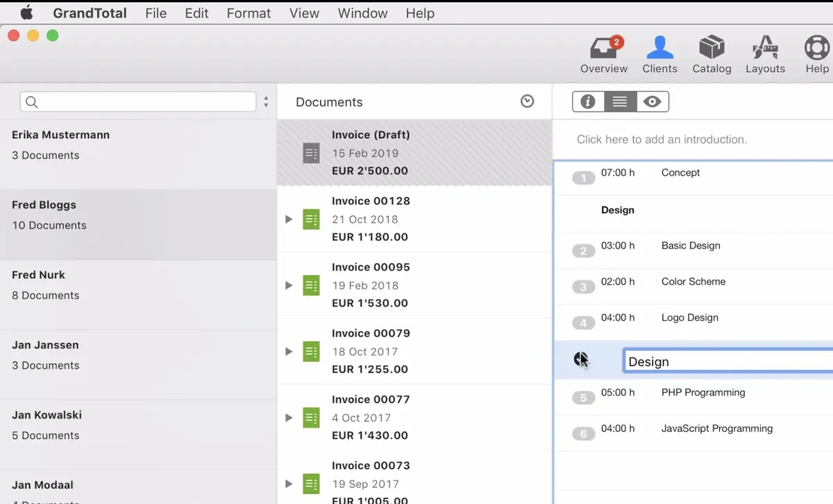Open the Window menu
This screenshot has height=504, width=833.
coord(362,13)
